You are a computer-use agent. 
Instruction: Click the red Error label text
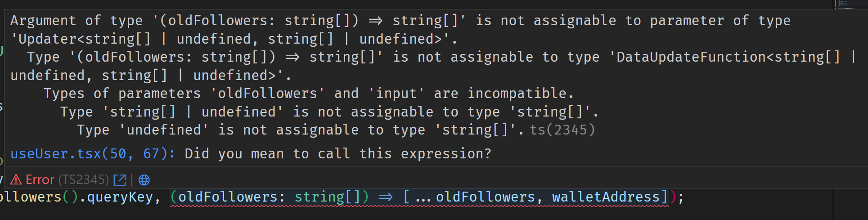pos(40,180)
